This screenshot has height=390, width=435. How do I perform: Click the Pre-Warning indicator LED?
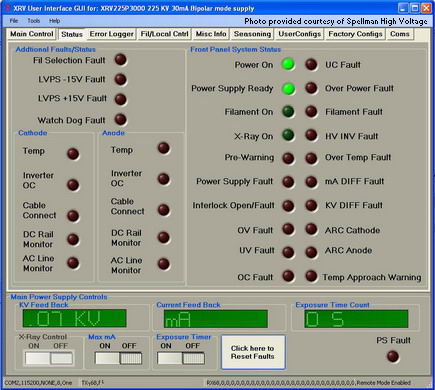pos(288,158)
